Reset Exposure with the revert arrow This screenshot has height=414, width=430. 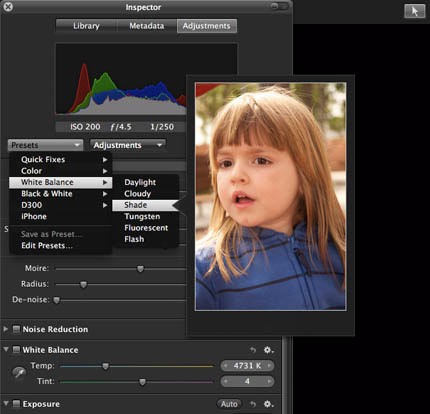click(253, 404)
